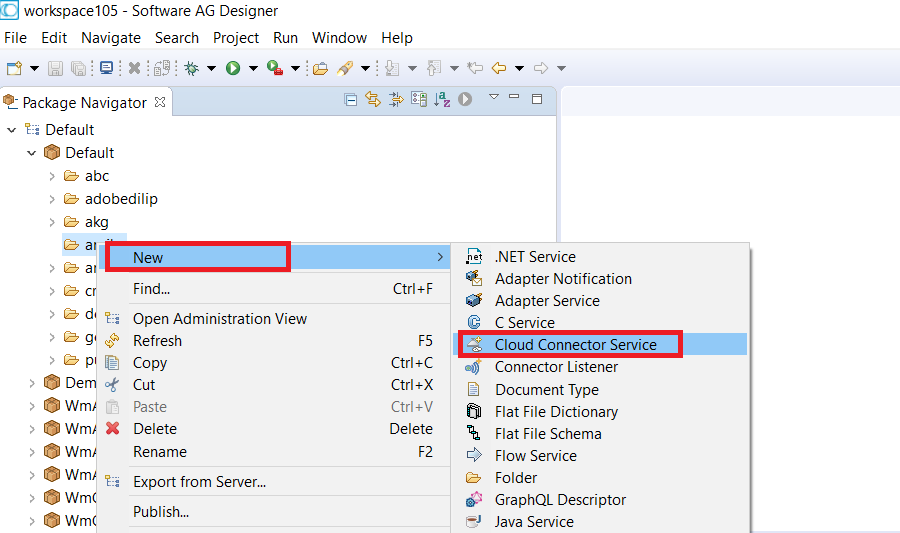Viewport: 900px width, 533px height.
Task: Open the Help menu
Action: [x=397, y=38]
